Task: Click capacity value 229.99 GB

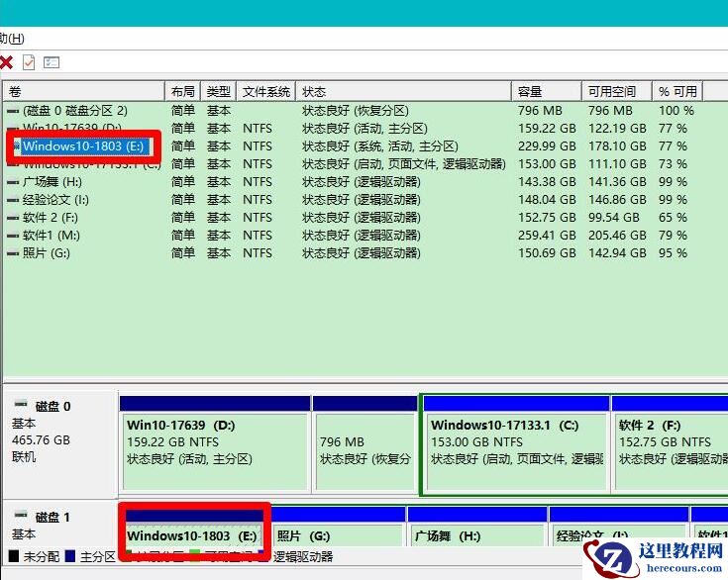Action: [547, 146]
